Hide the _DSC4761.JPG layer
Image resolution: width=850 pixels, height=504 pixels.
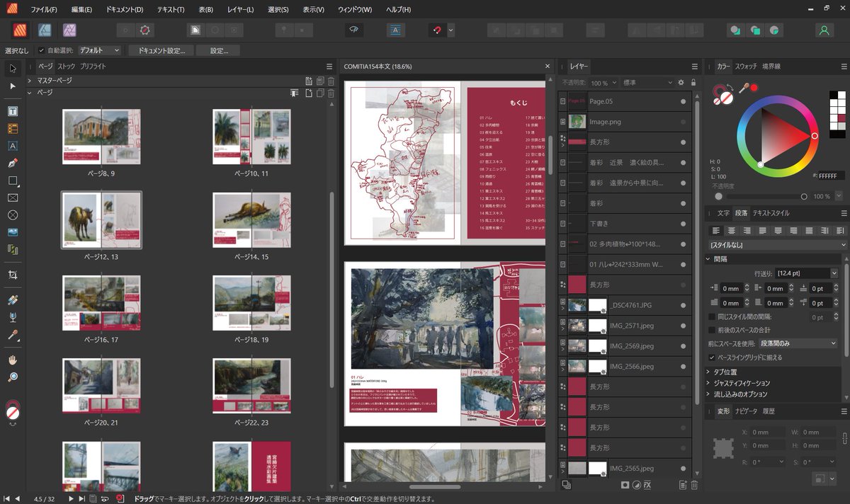684,306
